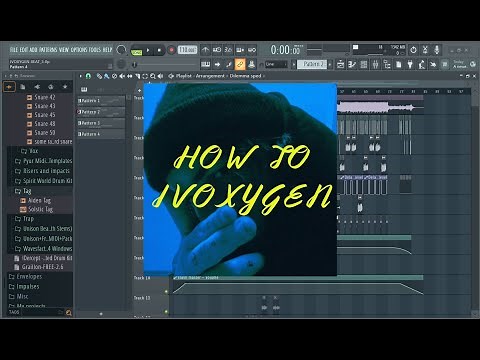This screenshot has width=480, height=360.
Task: Click the microscope tool icon
Action: pos(422,64)
